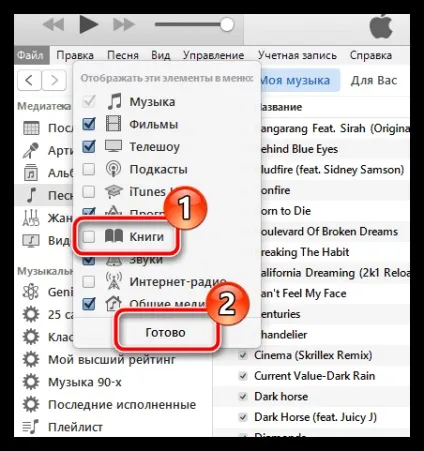
Task: Go back with the left arrow button
Action: click(29, 80)
